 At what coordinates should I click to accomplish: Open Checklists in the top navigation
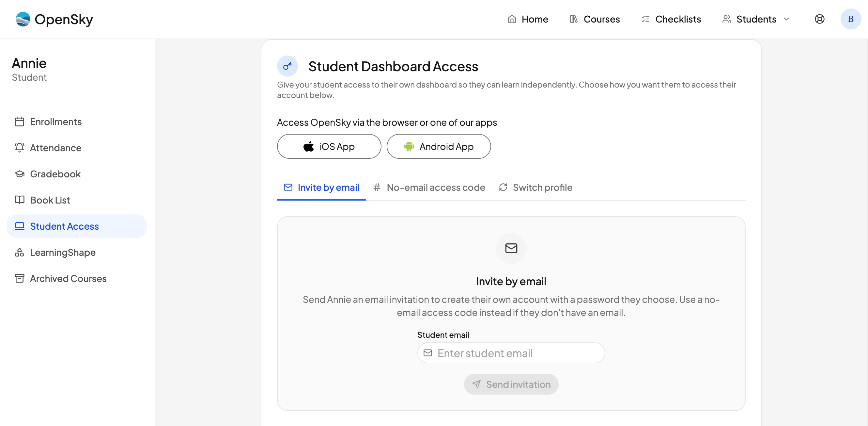click(671, 19)
